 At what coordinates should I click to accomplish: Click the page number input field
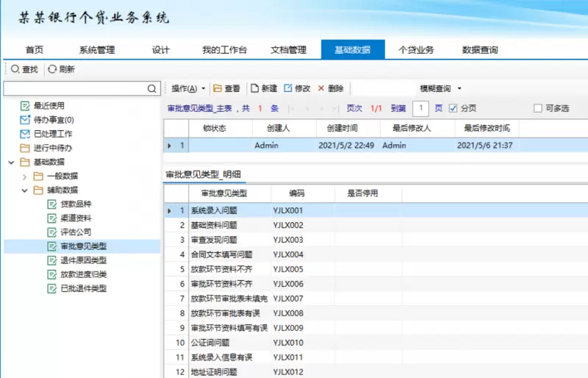[420, 108]
